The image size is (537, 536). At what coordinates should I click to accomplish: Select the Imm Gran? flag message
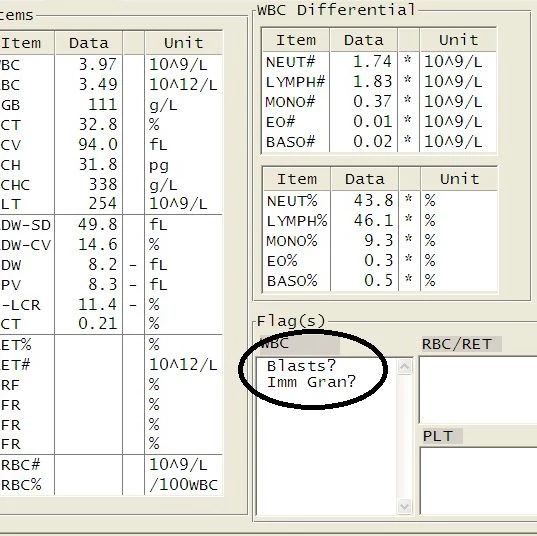[x=311, y=382]
